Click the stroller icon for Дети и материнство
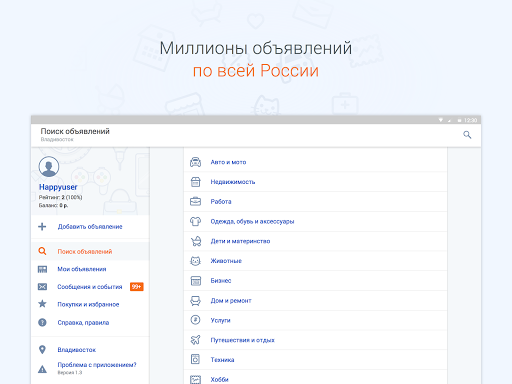The height and width of the screenshot is (384, 512). [x=196, y=241]
